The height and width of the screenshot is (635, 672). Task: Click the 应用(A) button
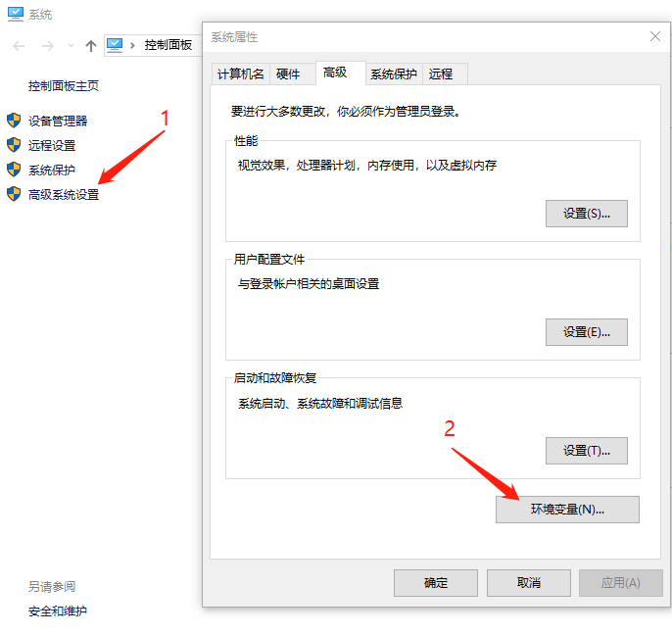[621, 583]
